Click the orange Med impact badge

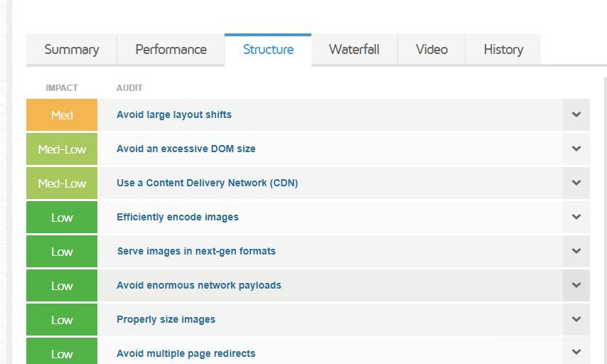click(62, 115)
